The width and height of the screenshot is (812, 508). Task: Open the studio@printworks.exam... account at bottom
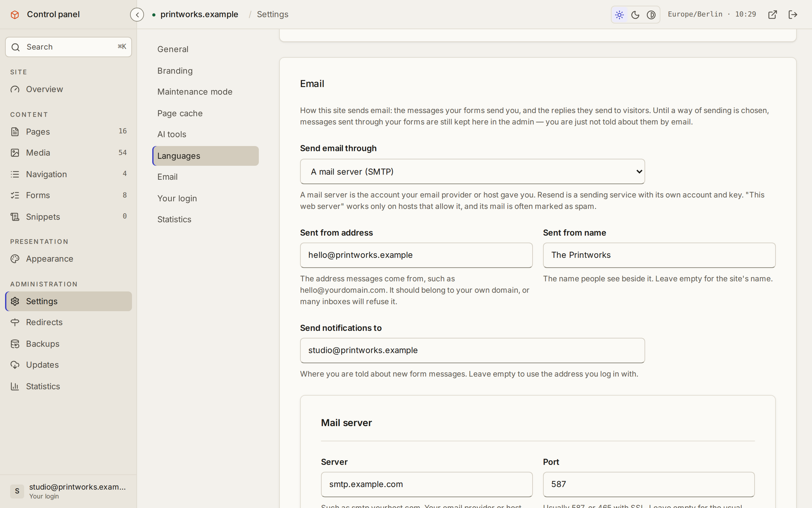point(68,491)
